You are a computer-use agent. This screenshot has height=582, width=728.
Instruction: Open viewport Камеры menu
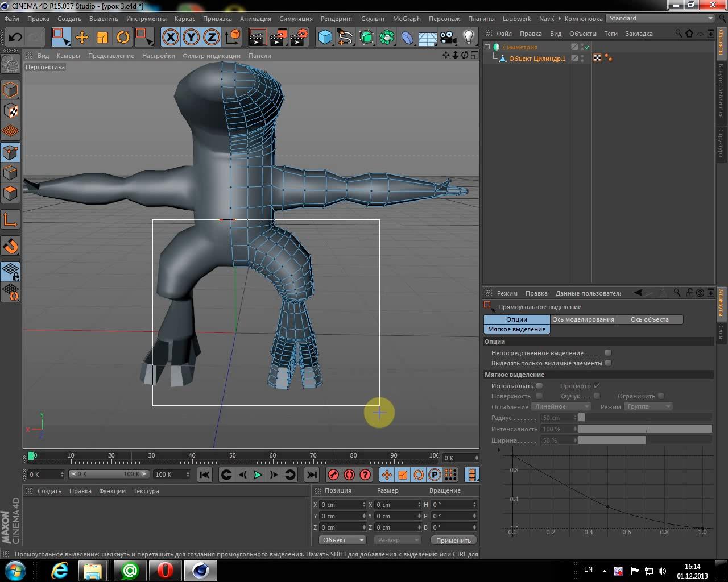click(68, 56)
